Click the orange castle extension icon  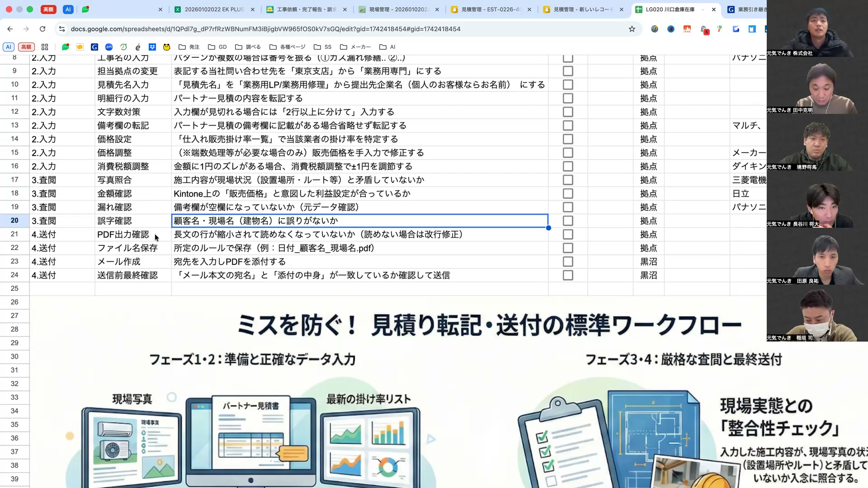tap(687, 29)
